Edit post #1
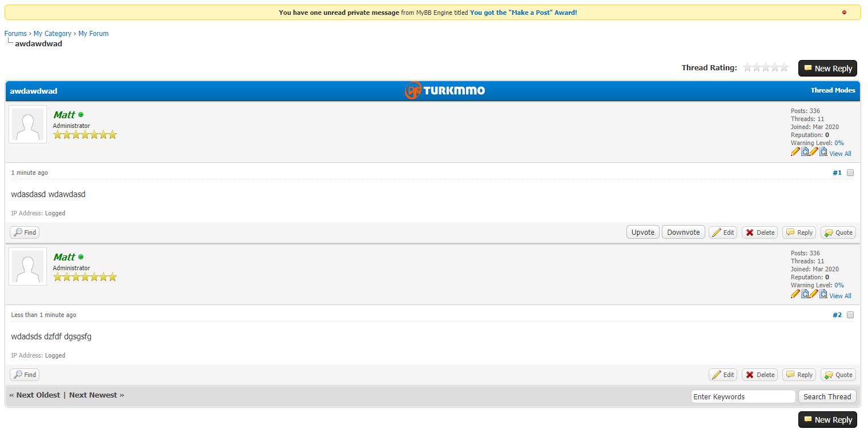The height and width of the screenshot is (437, 868). point(723,232)
